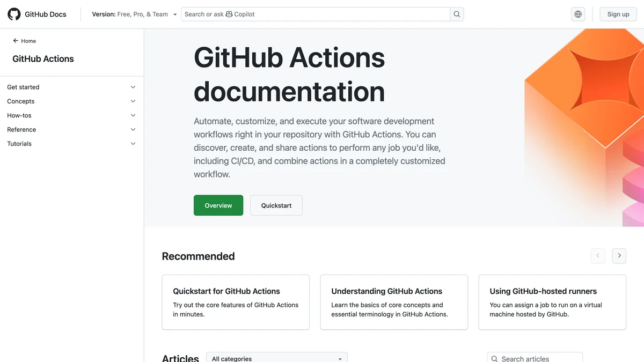
Task: Click the Sign up button
Action: tap(618, 14)
